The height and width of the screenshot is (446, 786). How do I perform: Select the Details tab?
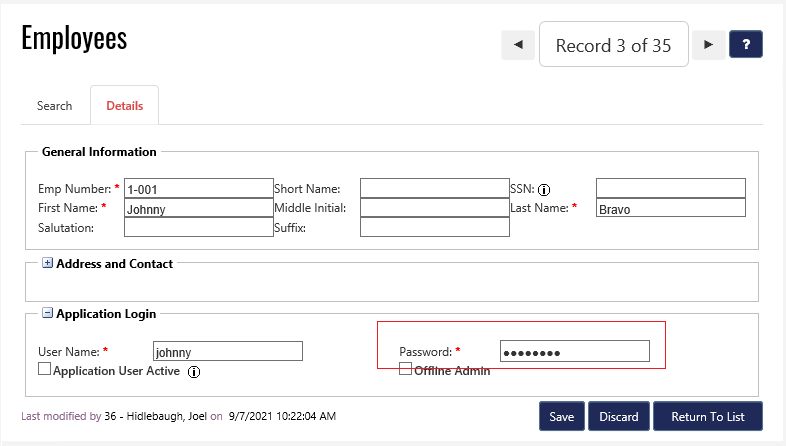125,106
